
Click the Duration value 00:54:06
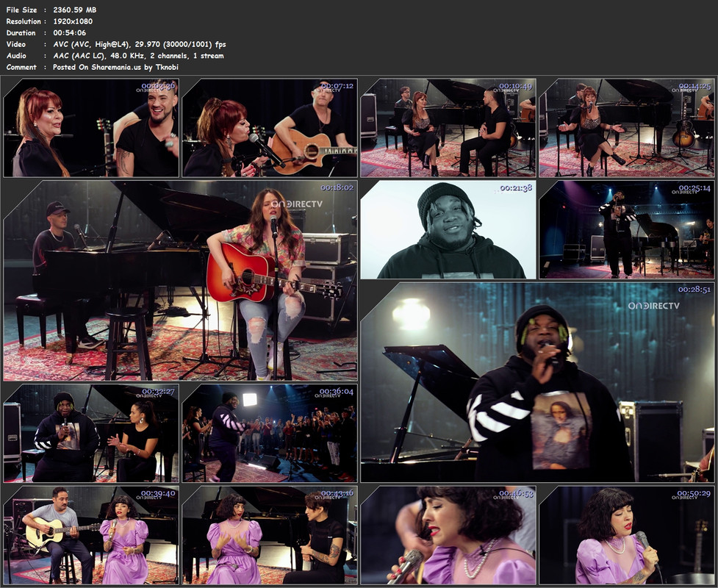point(70,32)
